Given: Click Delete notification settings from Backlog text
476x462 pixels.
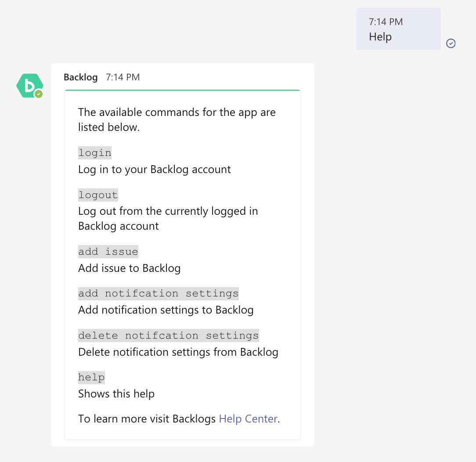Looking at the screenshot, I should pyautogui.click(x=178, y=352).
